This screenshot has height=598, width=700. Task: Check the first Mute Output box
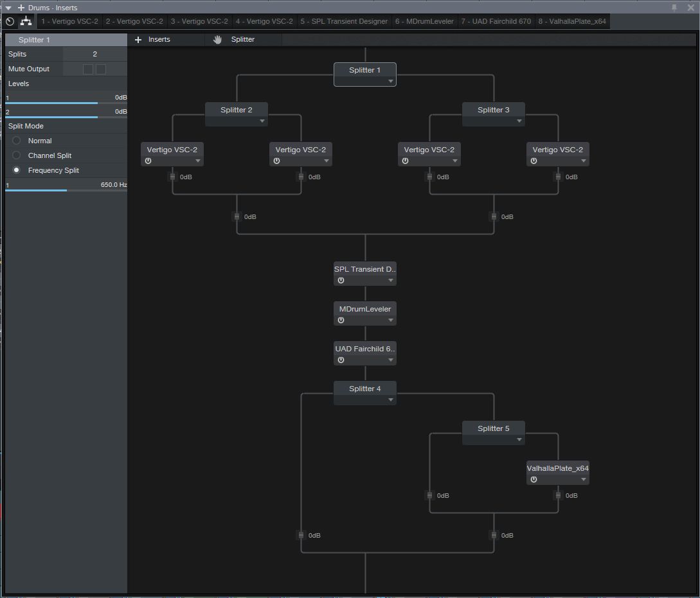[88, 69]
